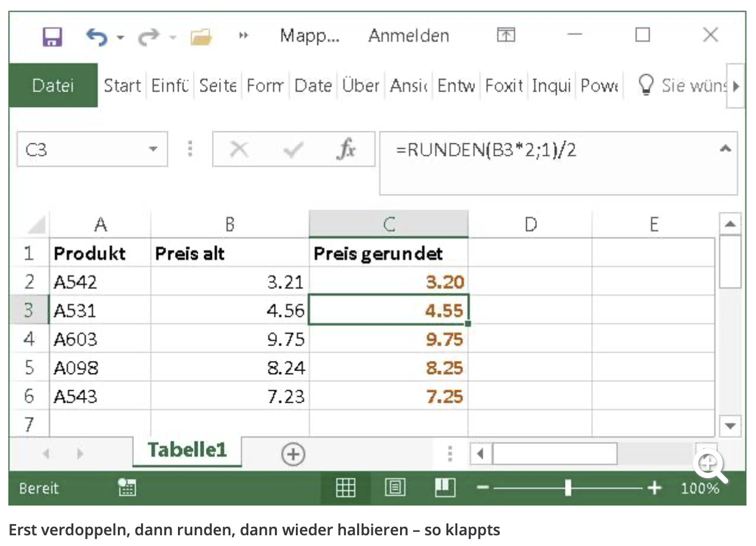Select the Select All corner triangle
This screenshot has height=546, width=756.
[37, 225]
